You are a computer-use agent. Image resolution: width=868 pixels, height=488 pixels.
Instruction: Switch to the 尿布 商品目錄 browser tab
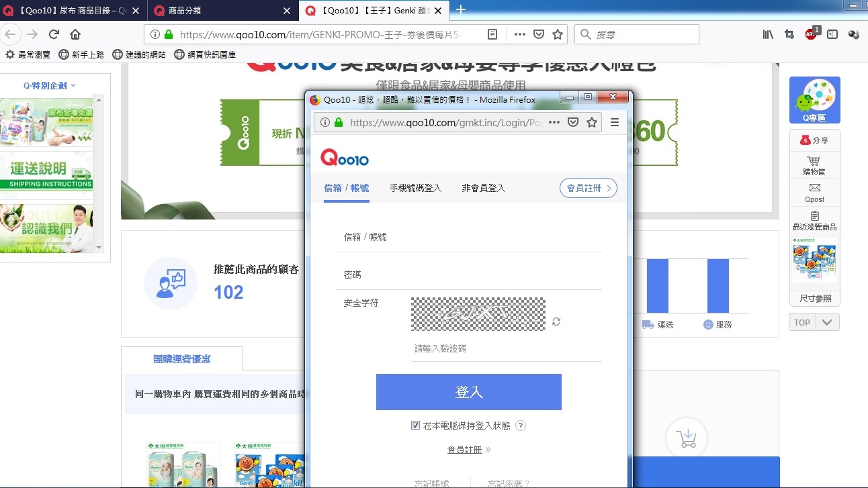pos(73,11)
